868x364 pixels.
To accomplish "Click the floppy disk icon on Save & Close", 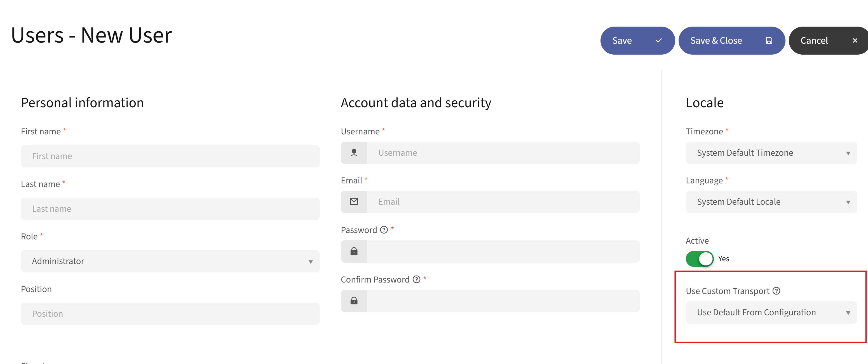I will [769, 40].
